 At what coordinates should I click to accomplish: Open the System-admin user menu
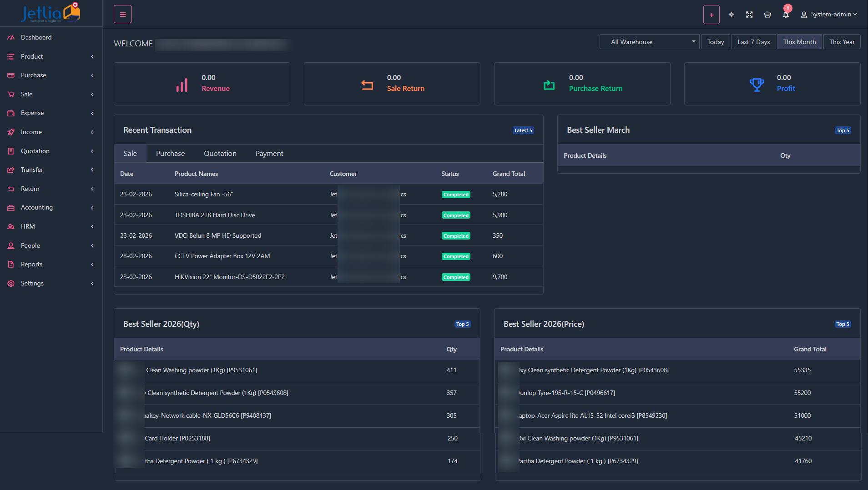[829, 15]
